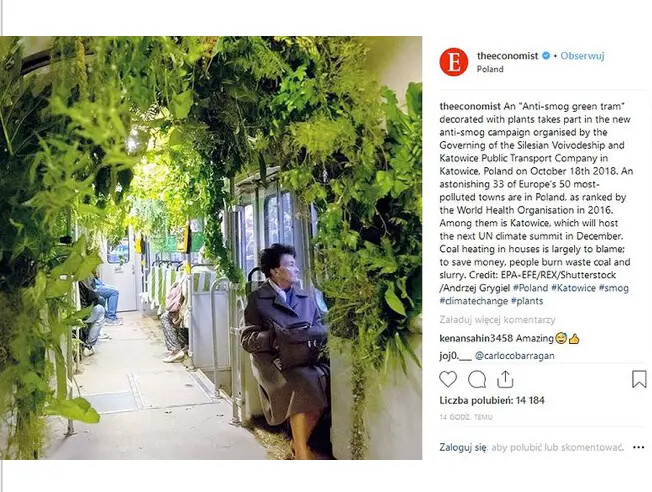Open the Poland location link
The height and width of the screenshot is (492, 652).
(x=490, y=69)
